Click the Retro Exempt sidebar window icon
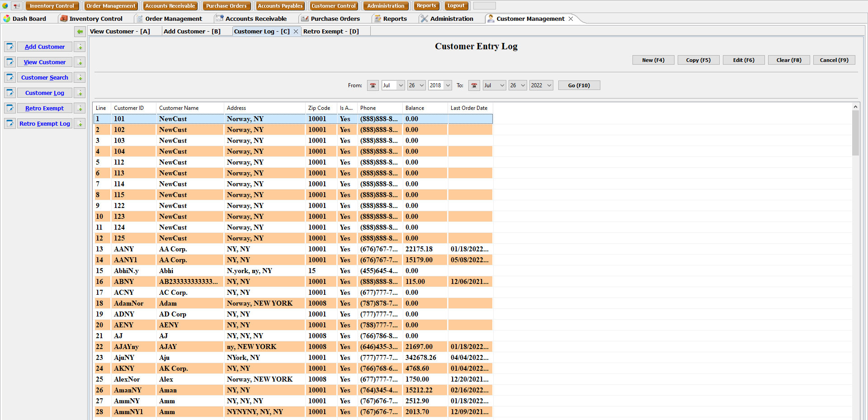Screen dimensions: 868x420 tap(10, 108)
